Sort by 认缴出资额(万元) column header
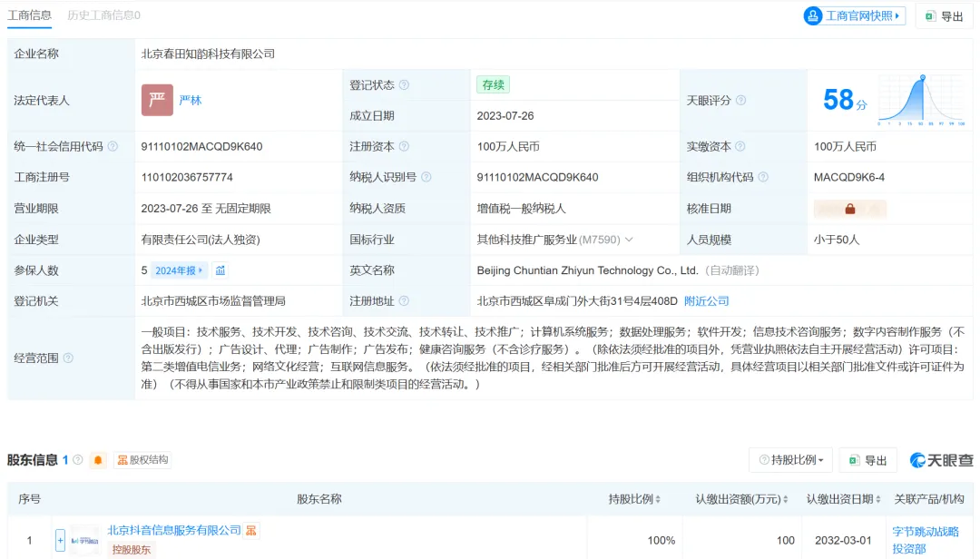This screenshot has width=980, height=559. [x=742, y=499]
